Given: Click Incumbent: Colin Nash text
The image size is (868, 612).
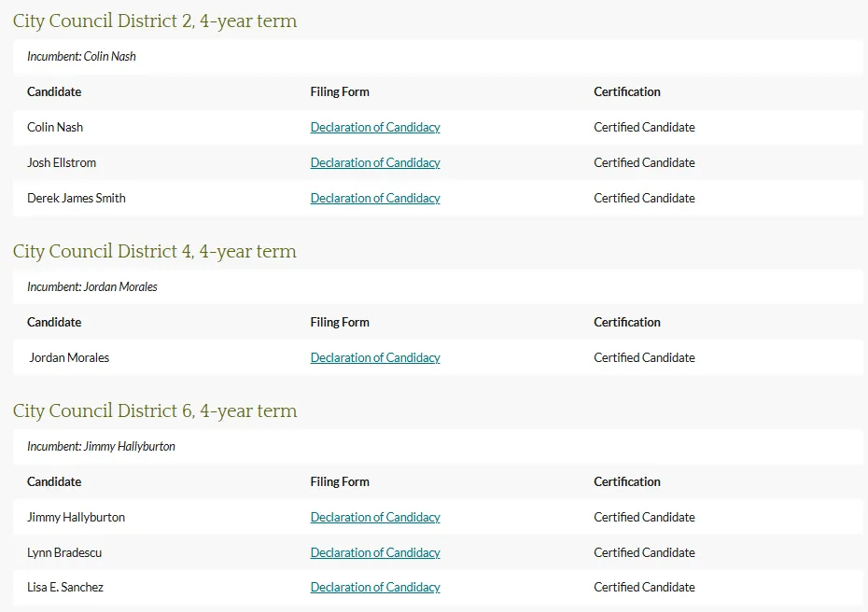Looking at the screenshot, I should click(81, 56).
